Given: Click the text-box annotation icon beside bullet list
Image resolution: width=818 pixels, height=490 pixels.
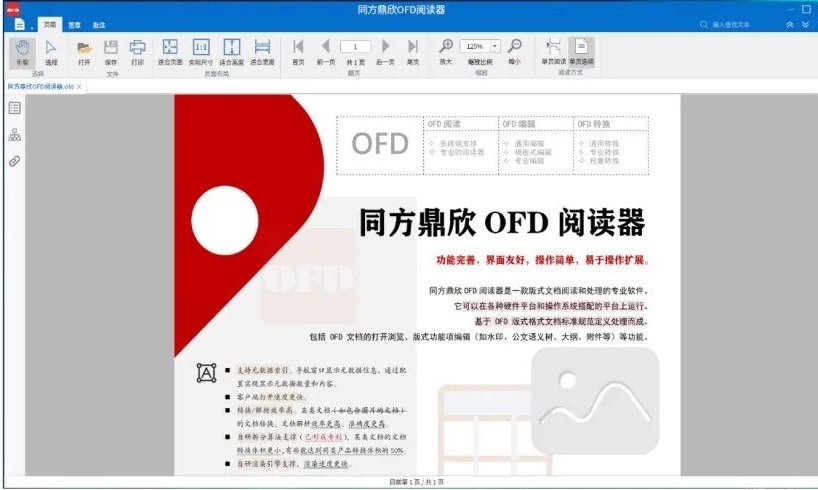Looking at the screenshot, I should click(206, 373).
